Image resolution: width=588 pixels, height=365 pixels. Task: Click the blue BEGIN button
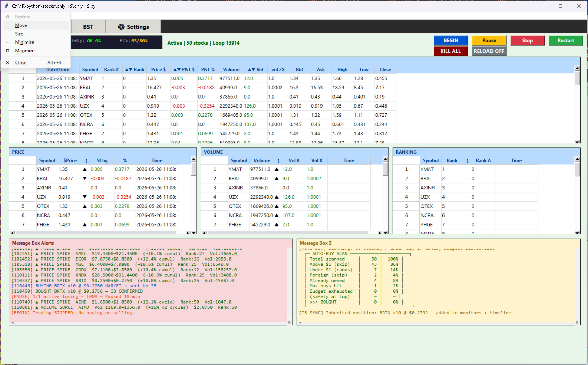451,40
